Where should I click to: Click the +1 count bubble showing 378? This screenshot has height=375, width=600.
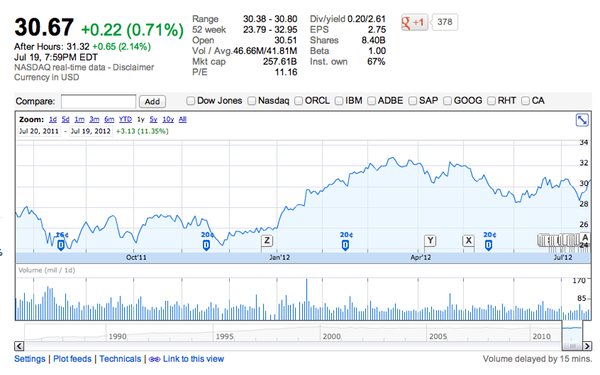pos(445,22)
